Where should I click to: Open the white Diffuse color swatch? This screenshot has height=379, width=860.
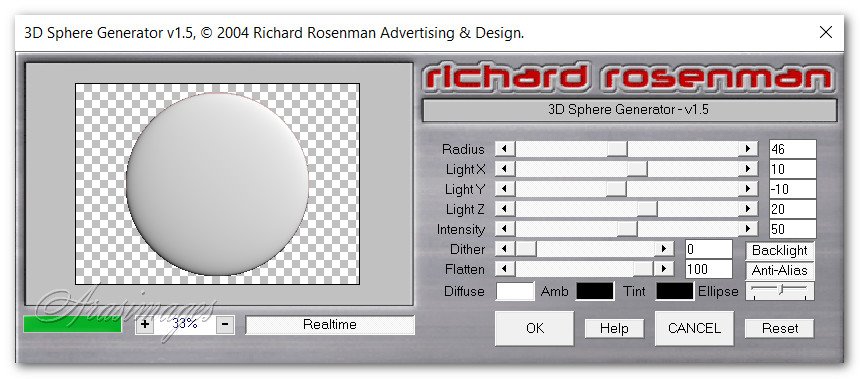(515, 291)
